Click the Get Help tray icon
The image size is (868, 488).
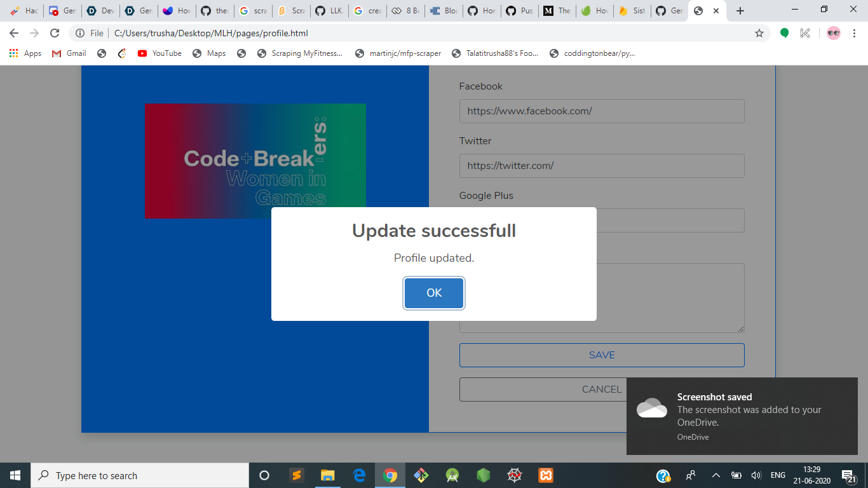coord(663,475)
